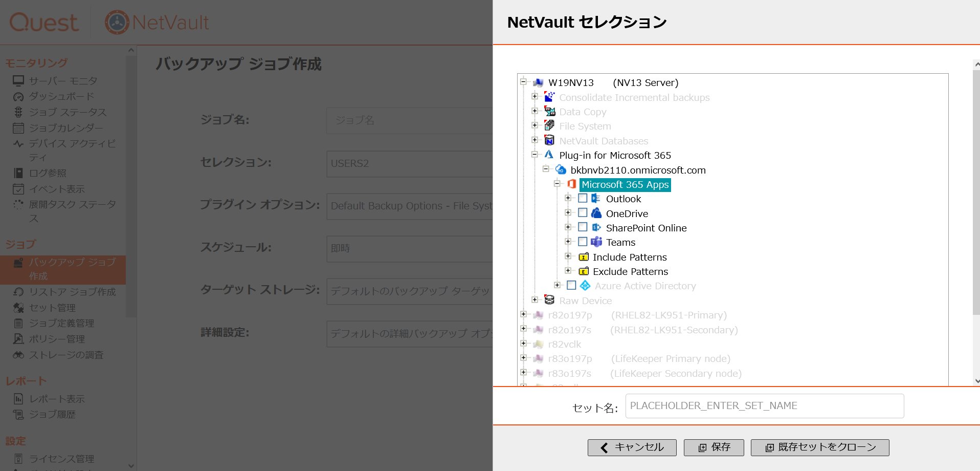Select the Exclude Patterns tree item
The height and width of the screenshot is (471, 980).
[x=630, y=271]
